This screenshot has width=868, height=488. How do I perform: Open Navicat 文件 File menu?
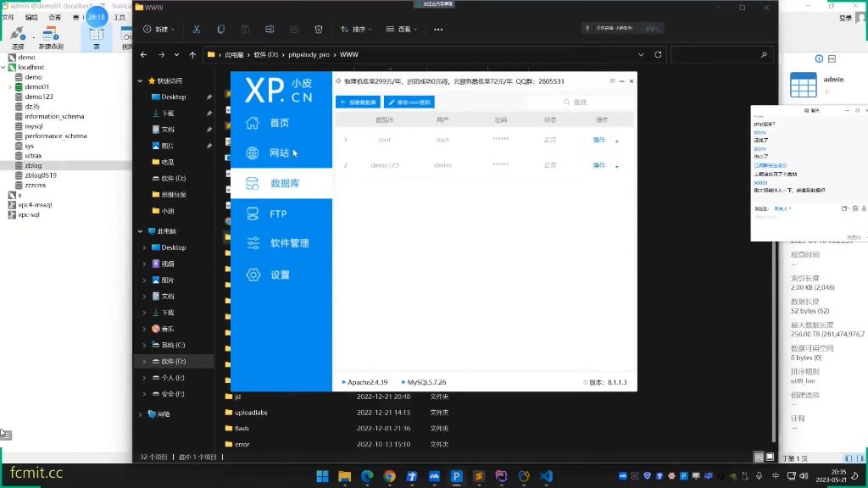(x=8, y=17)
